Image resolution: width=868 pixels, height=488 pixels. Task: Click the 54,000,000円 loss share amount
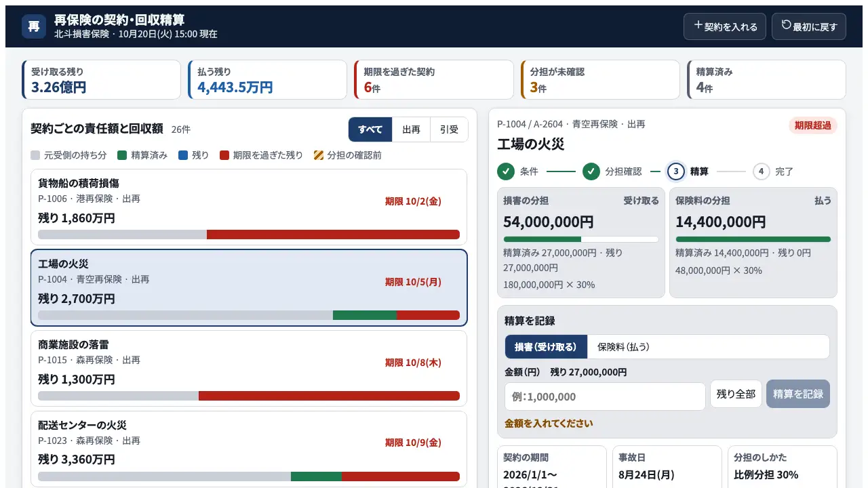coord(548,222)
